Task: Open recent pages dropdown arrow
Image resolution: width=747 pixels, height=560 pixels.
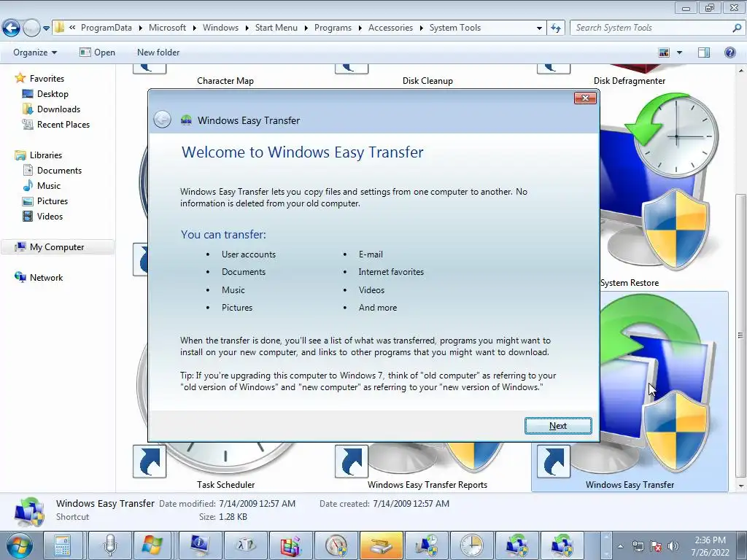Action: (46, 28)
